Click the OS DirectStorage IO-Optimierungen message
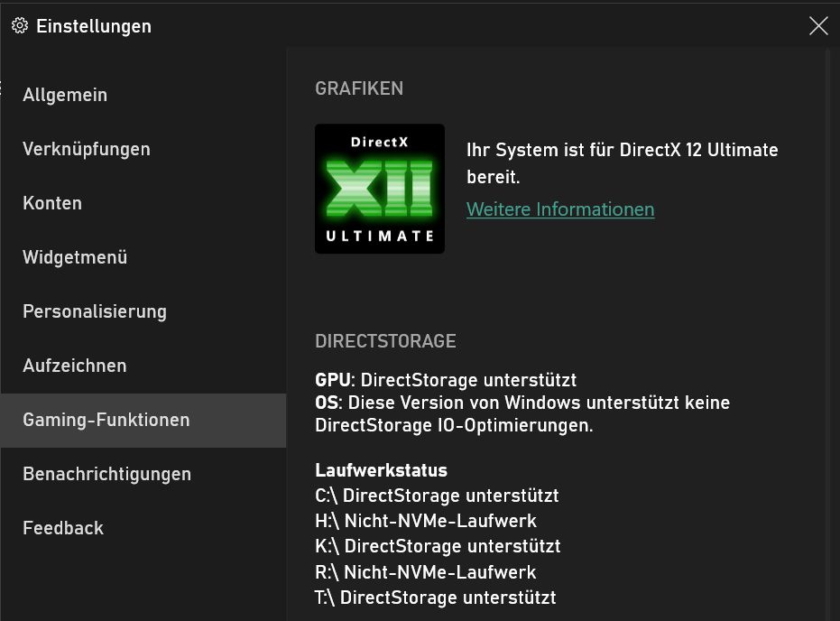The image size is (840, 621). click(x=522, y=413)
